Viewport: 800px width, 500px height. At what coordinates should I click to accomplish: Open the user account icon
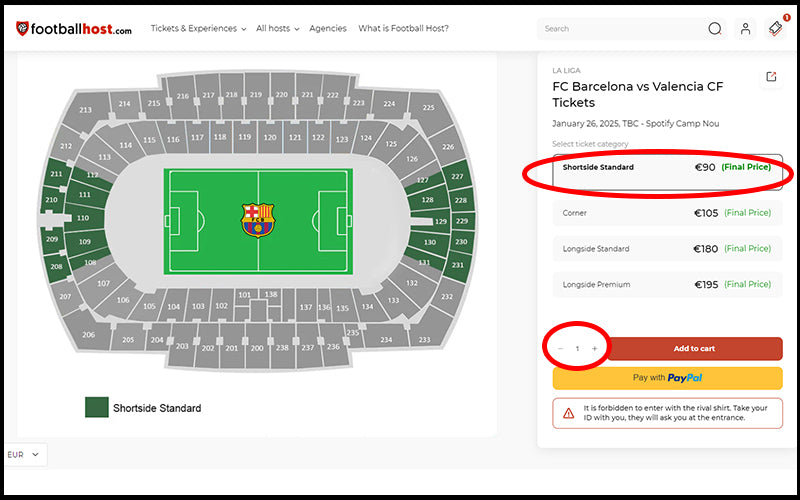(745, 29)
